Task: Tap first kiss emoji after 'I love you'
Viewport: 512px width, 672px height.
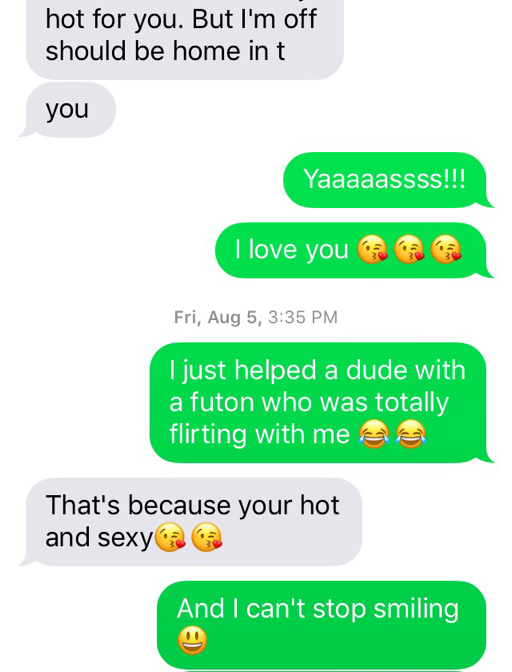Action: tap(373, 249)
